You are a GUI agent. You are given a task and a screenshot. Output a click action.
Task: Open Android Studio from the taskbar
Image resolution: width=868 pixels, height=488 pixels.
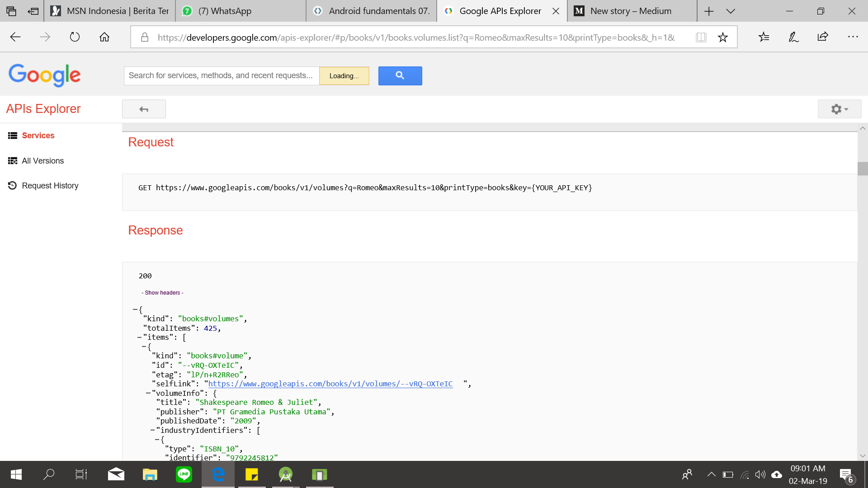[x=286, y=474]
